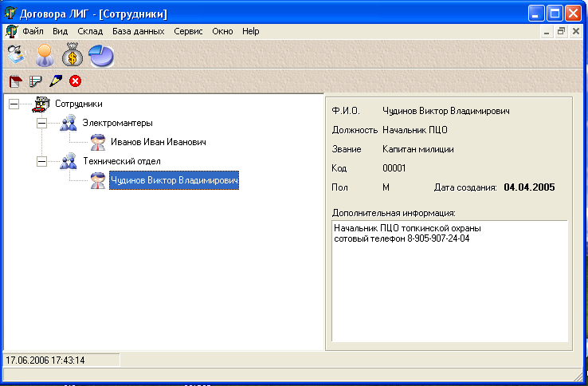
Task: Select the Сотрудники tree root label
Action: [x=79, y=104]
